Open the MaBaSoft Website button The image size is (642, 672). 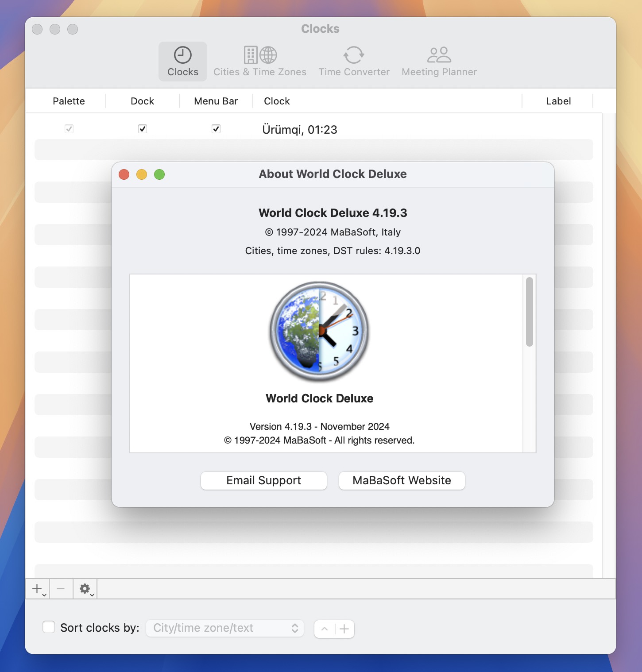tap(402, 480)
